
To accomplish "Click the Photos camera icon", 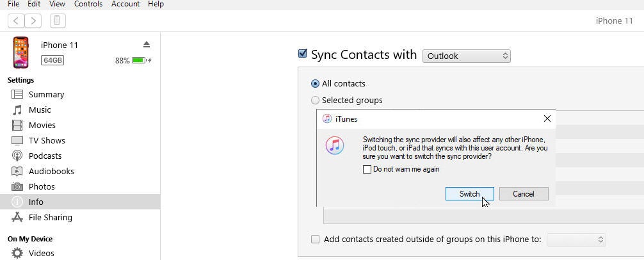I will pos(17,186).
